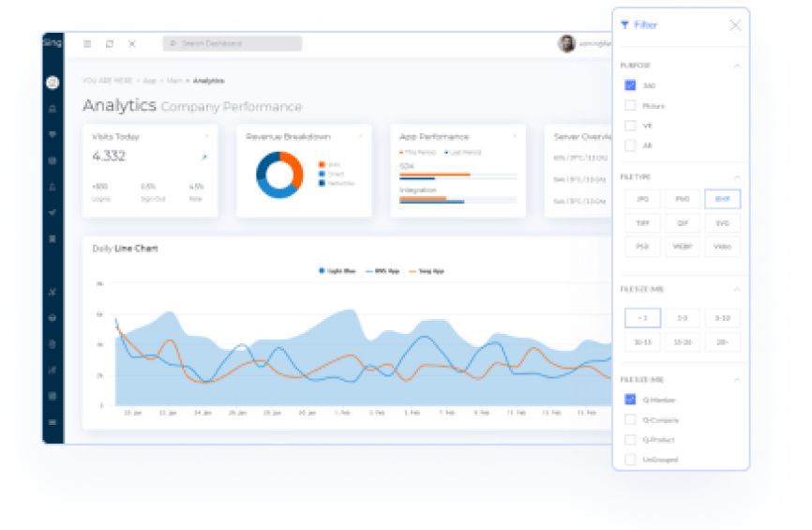Viewport: 812px width, 530px height.
Task: Select the JPG file type button
Action: coord(642,199)
